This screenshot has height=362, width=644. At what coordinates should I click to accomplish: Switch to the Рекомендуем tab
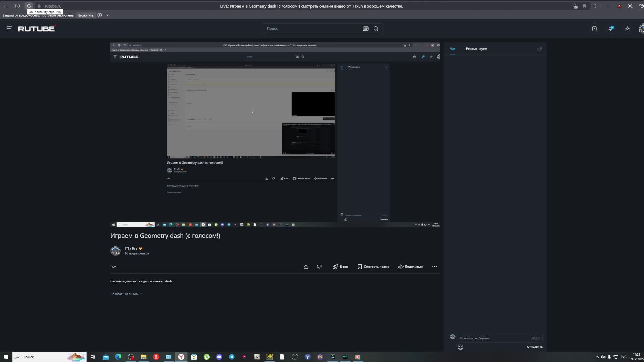pos(476,49)
